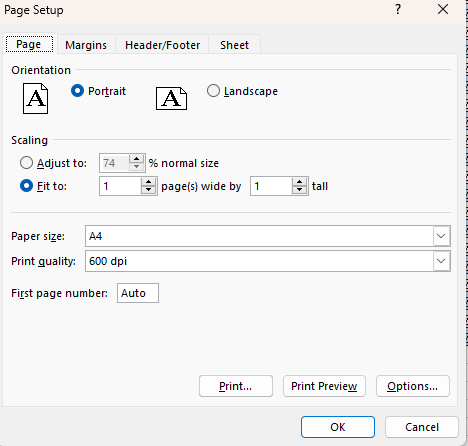The width and height of the screenshot is (468, 446).
Task: Decrease the Adjust to percentage spinner
Action: coord(136,167)
